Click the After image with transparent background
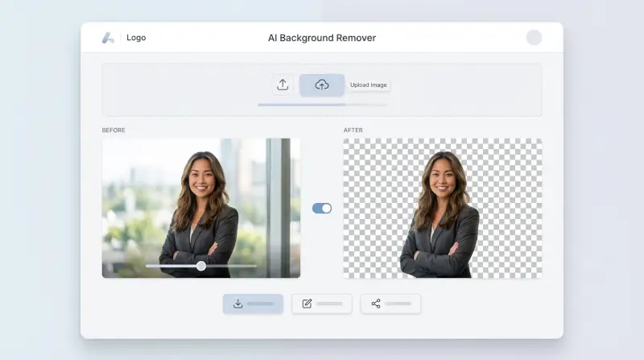Screen dimensions: 644x360 pyautogui.click(x=442, y=208)
